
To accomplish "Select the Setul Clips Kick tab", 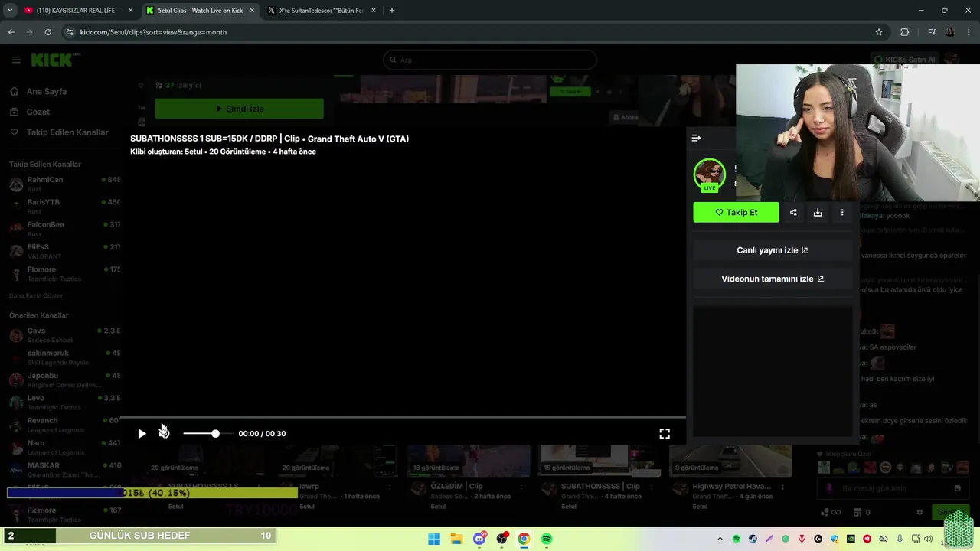I will coord(200,11).
